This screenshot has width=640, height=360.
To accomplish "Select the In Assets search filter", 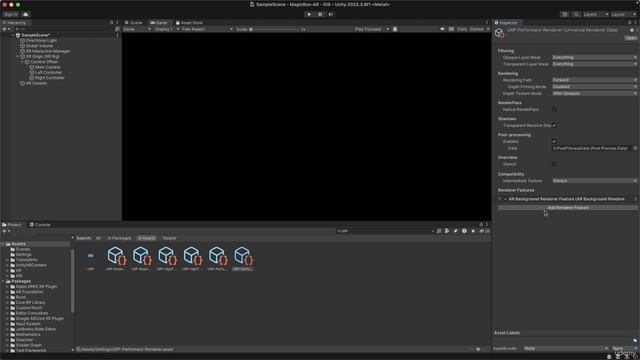I will 147,238.
